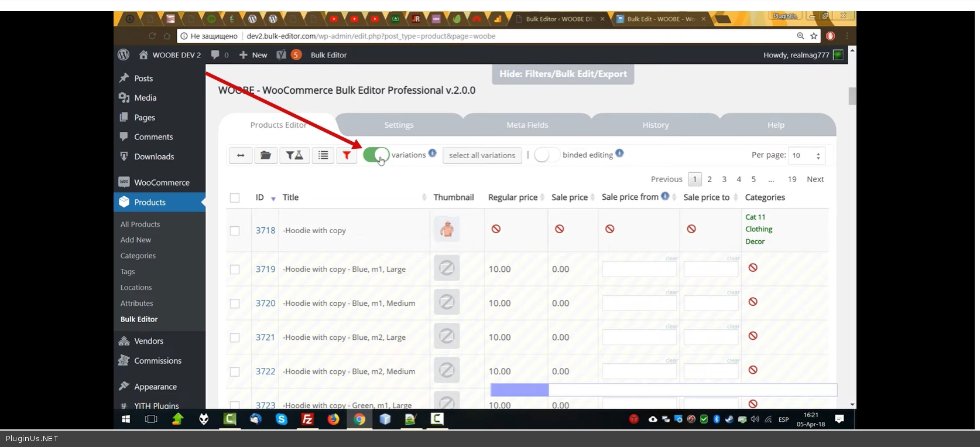Open the Per page dropdown
980x447 pixels.
click(807, 155)
